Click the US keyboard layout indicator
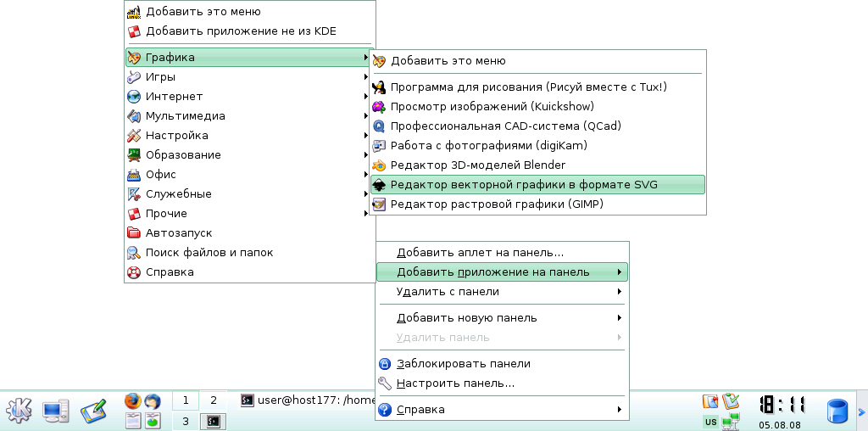This screenshot has height=431, width=868. (710, 422)
